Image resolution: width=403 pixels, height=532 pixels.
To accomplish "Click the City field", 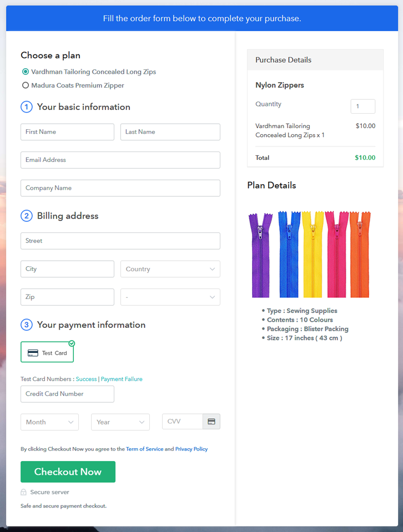I will (x=67, y=269).
